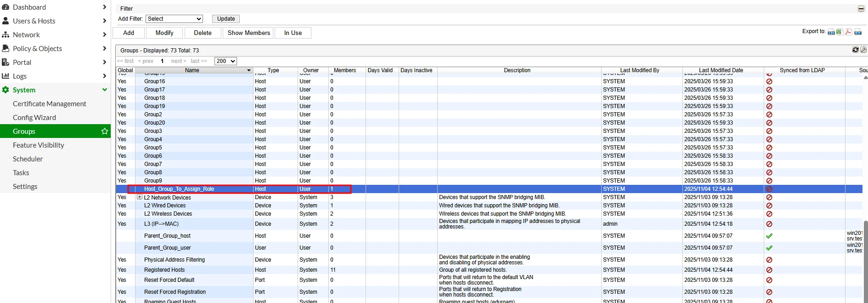
Task: Open the rows-per-page 200 dropdown
Action: (x=225, y=61)
